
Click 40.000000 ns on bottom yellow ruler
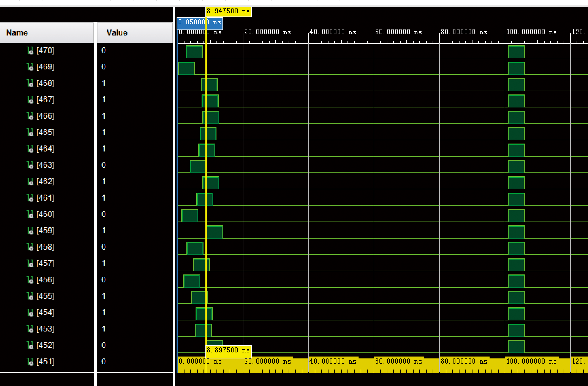(333, 362)
